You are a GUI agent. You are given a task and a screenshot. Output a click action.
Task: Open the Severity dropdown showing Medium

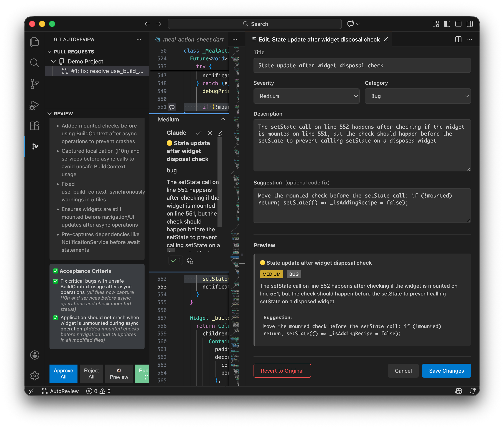click(x=306, y=96)
